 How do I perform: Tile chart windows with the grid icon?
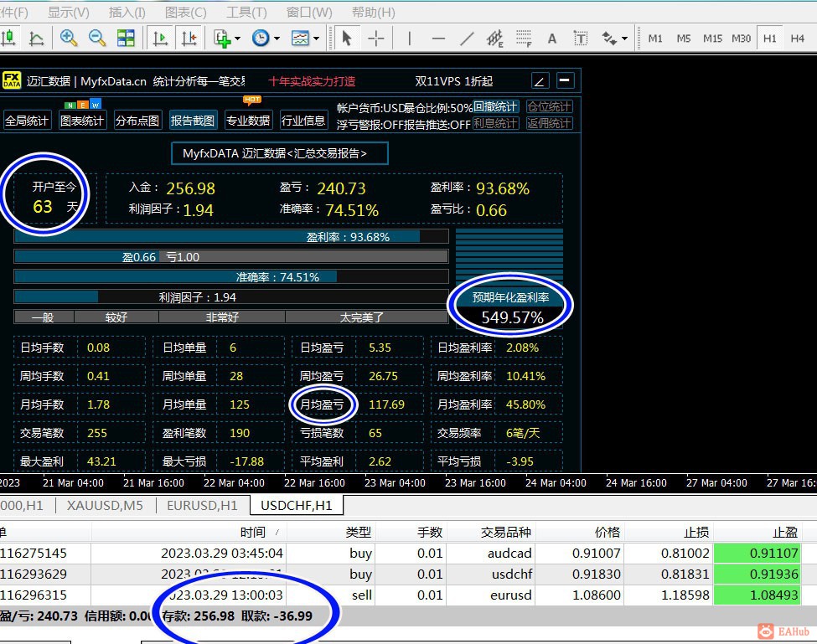click(126, 38)
